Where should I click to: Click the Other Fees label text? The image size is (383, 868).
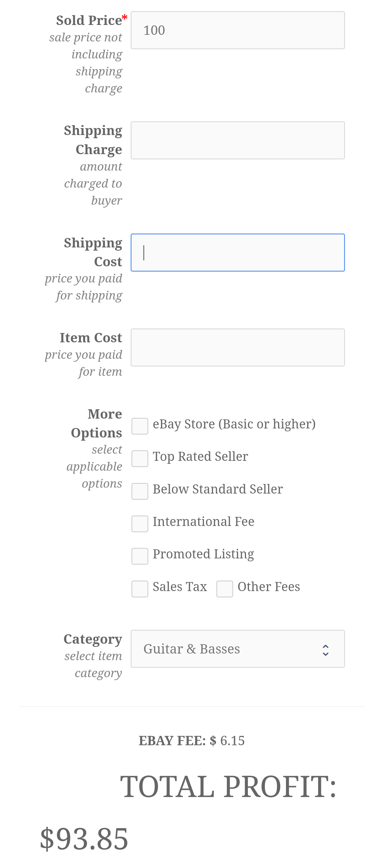tap(269, 587)
